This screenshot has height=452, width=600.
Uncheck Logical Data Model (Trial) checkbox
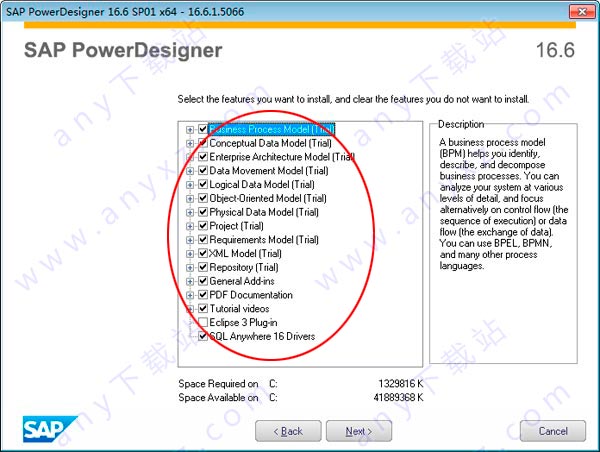(x=203, y=184)
